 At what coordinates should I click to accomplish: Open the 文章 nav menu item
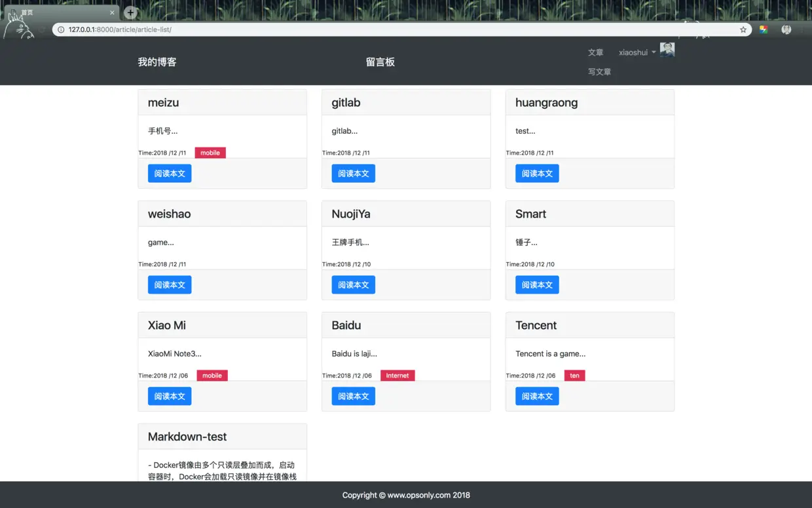click(595, 52)
